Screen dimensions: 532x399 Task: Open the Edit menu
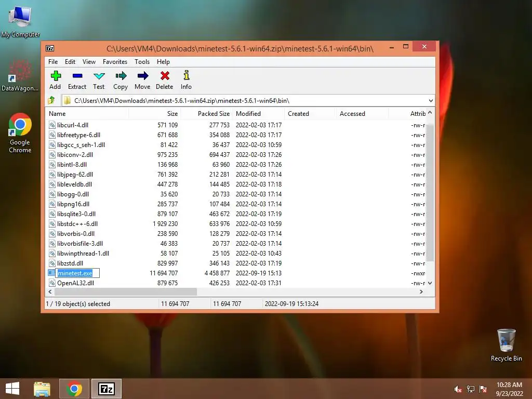[x=70, y=62]
